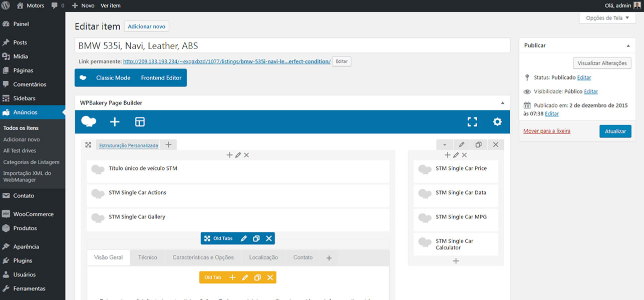Add column with plus next to layout
The width and height of the screenshot is (644, 300).
(x=168, y=145)
